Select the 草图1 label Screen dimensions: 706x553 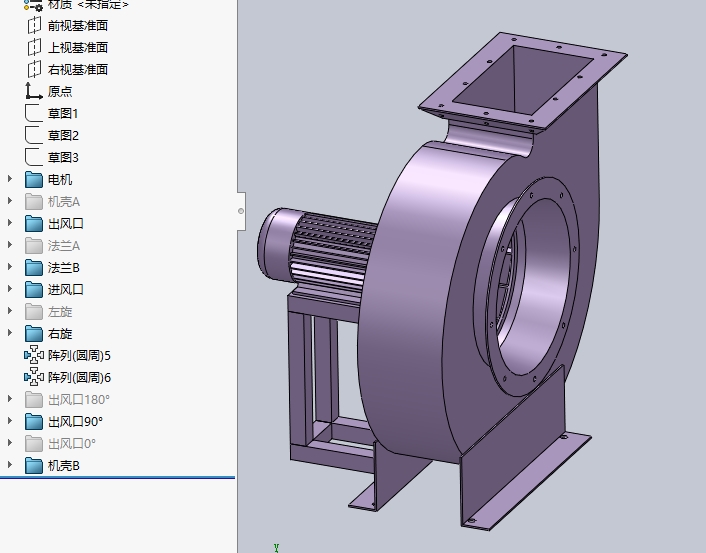click(x=63, y=113)
